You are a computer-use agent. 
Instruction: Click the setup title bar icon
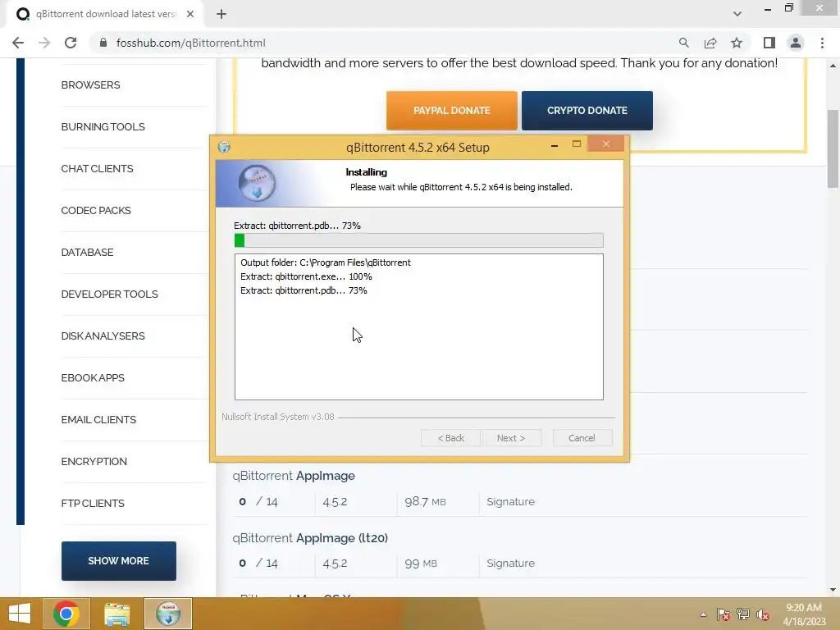coord(224,147)
